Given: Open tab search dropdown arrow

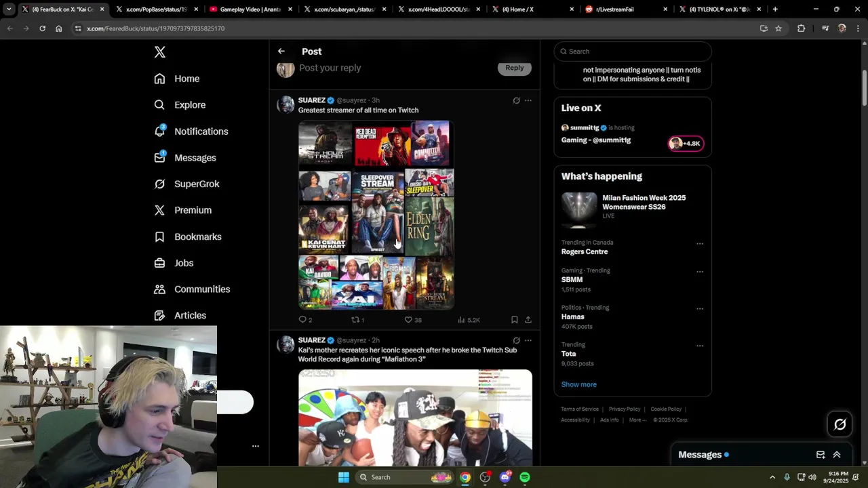Looking at the screenshot, I should click(x=8, y=9).
